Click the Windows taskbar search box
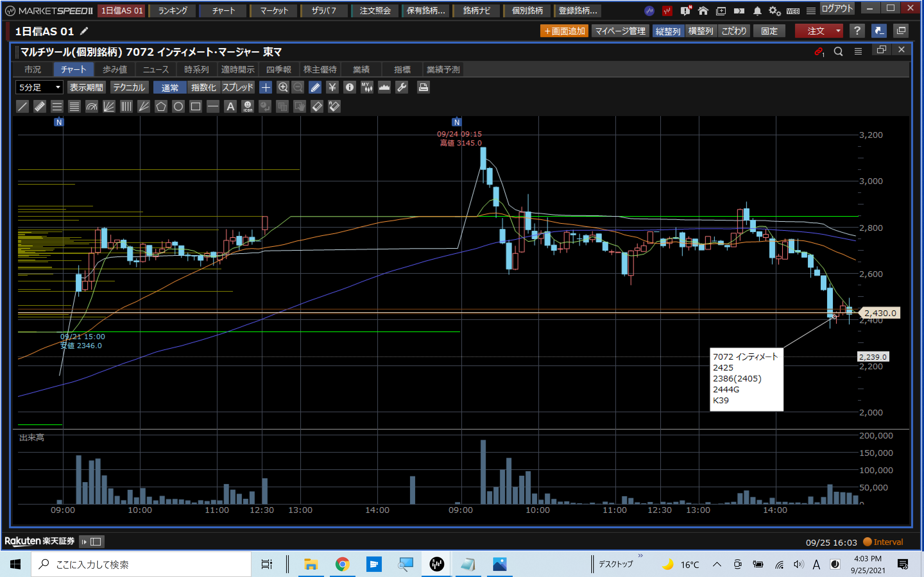Screen dimensions: 924x577 tap(141, 564)
